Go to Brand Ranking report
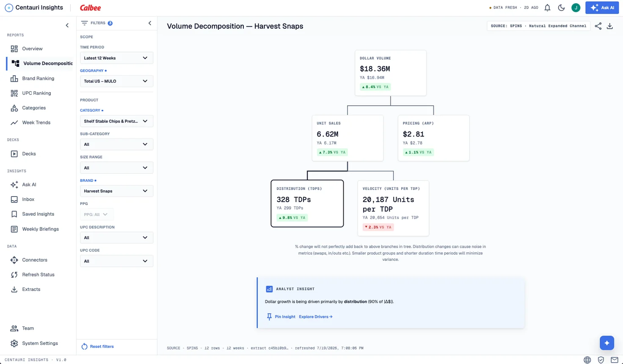Viewport: 623px width, 364px height. (38, 78)
